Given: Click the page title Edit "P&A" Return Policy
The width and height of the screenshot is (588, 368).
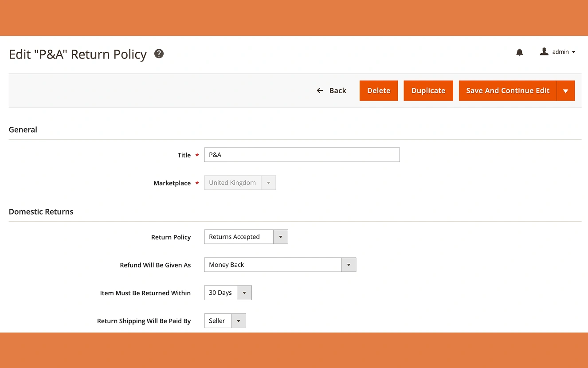Looking at the screenshot, I should tap(78, 54).
